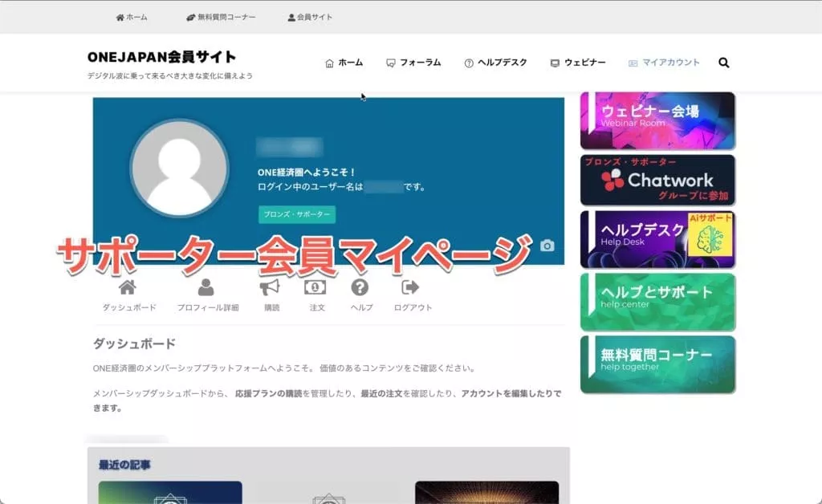Open フォーラム in main navigation
This screenshot has height=504, width=822.
[413, 63]
